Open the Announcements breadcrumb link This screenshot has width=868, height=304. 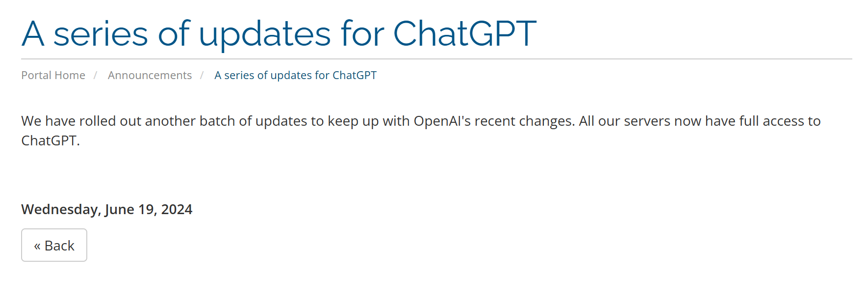tap(150, 75)
